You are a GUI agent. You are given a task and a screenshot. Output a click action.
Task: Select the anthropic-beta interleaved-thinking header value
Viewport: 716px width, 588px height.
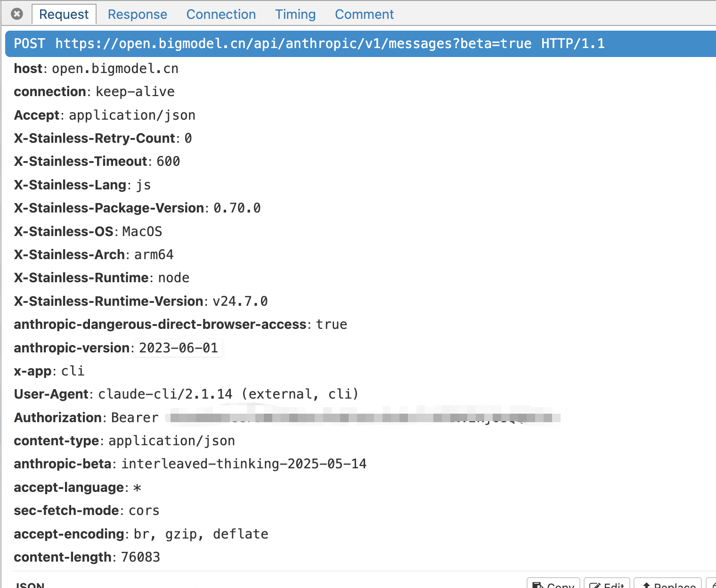coord(244,464)
